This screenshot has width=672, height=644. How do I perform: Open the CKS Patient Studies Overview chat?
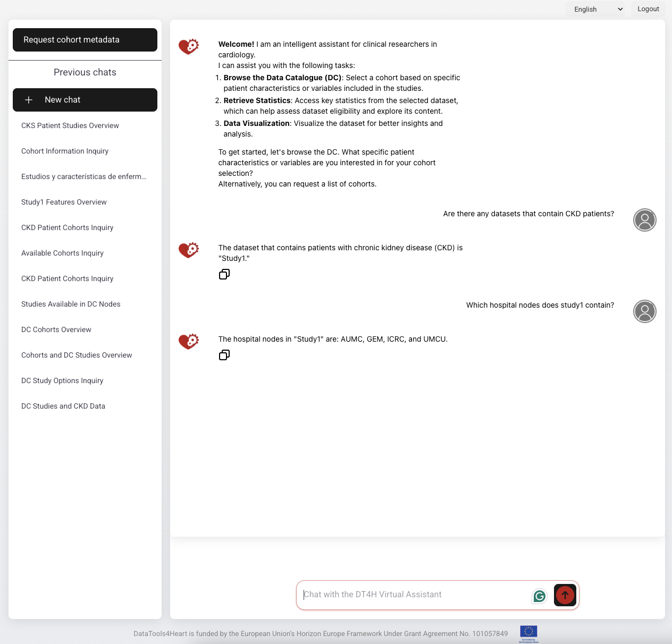70,125
